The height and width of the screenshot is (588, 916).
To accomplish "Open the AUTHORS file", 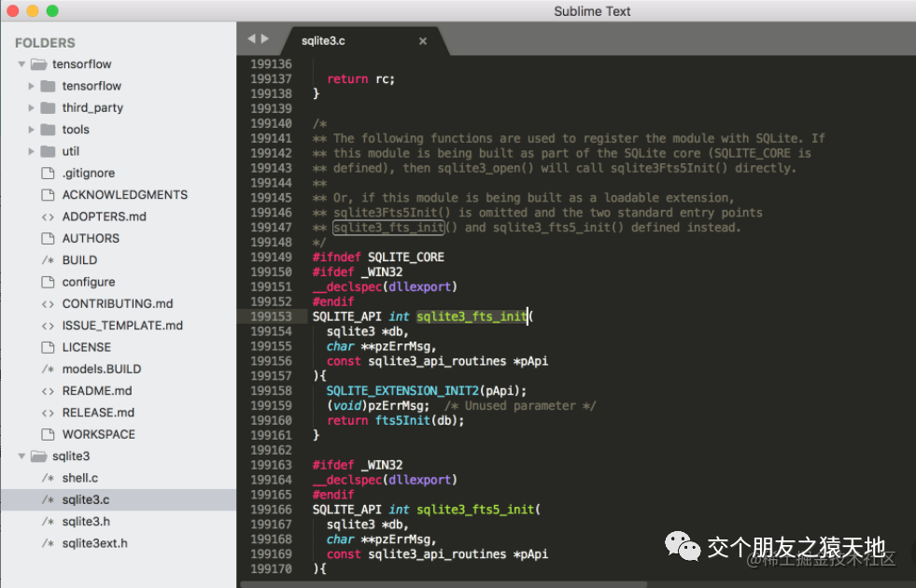I will click(91, 238).
